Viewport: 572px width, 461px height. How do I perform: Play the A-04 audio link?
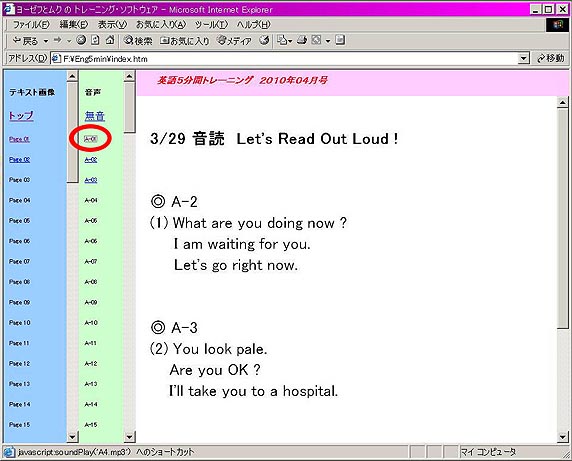(x=91, y=200)
